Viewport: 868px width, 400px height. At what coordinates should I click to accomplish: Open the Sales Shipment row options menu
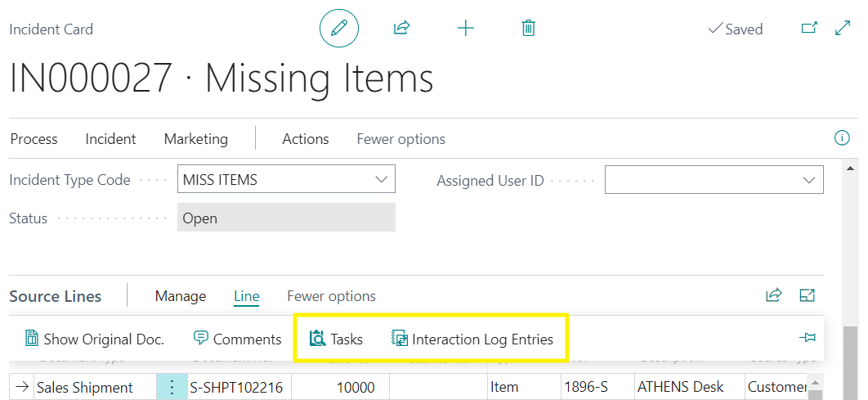click(172, 387)
